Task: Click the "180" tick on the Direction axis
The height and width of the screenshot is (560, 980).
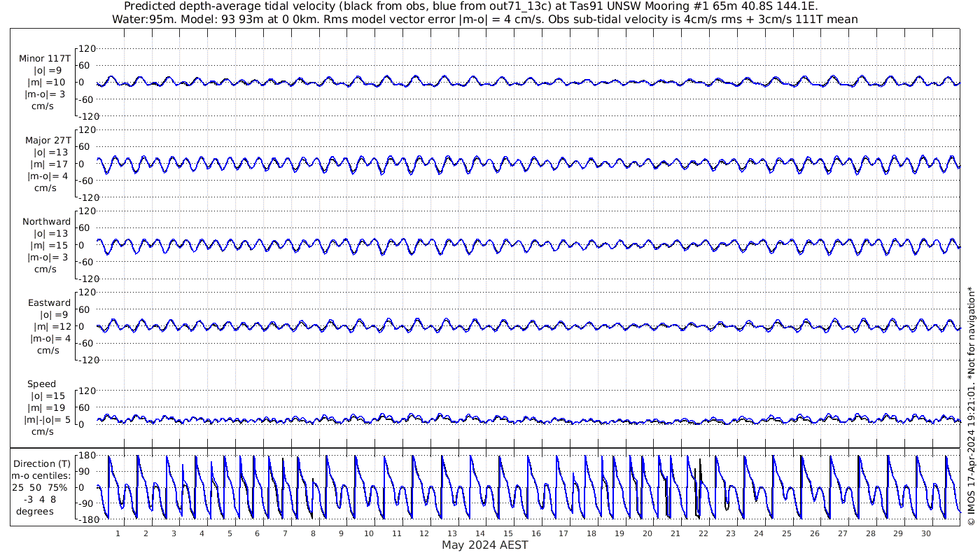Action: (x=87, y=456)
